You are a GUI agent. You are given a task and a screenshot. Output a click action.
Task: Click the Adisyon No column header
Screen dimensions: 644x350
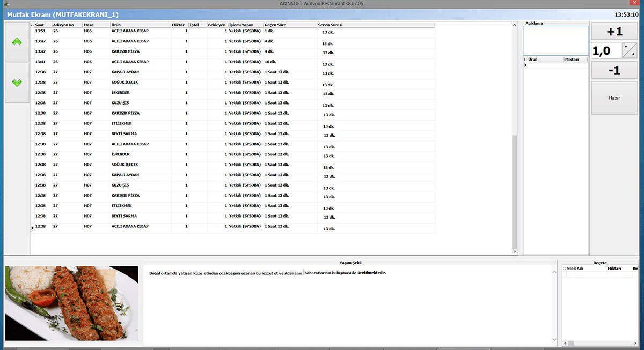(67, 25)
